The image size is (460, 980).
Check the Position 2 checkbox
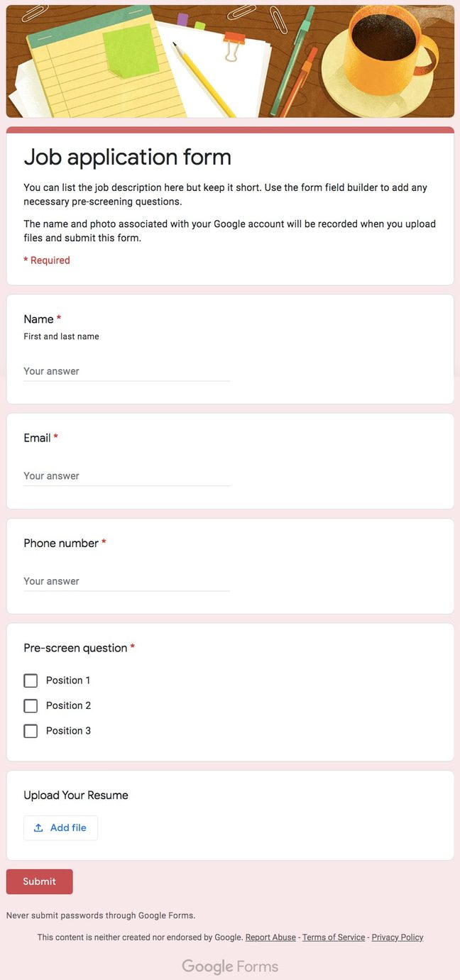pyautogui.click(x=31, y=705)
